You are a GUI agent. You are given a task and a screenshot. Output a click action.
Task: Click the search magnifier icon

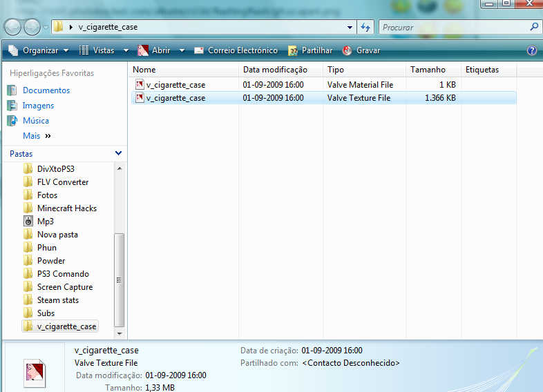tap(534, 27)
